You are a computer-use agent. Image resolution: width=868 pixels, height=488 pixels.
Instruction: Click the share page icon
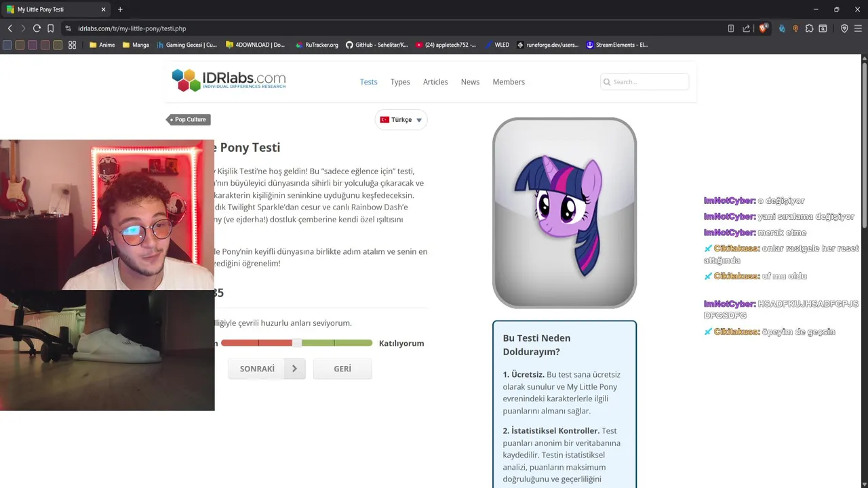pos(747,28)
